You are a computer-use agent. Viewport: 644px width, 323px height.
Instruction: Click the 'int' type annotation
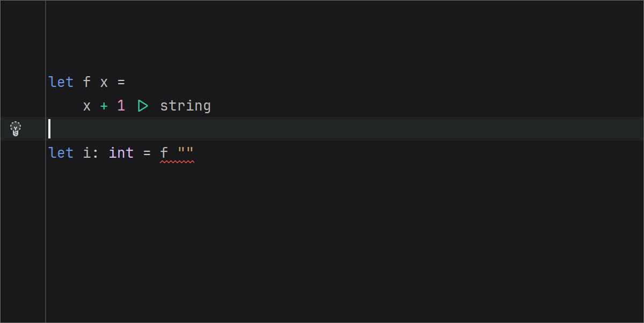click(x=121, y=153)
